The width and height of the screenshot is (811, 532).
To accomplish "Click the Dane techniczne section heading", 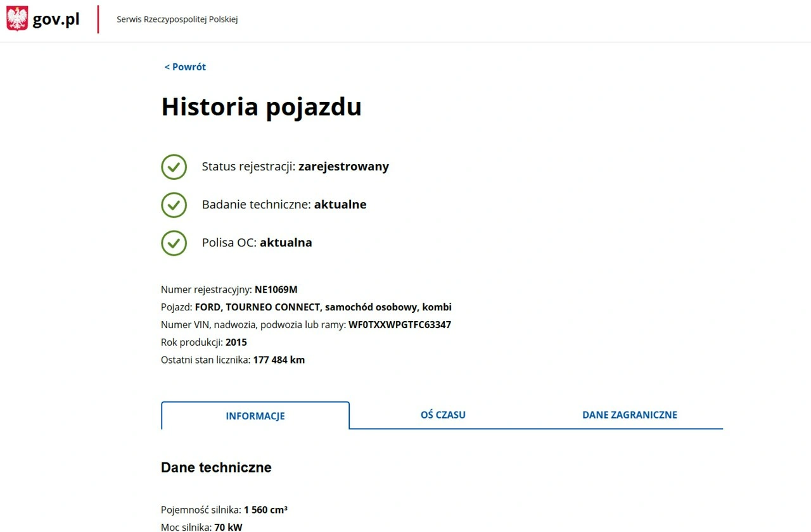I will click(x=215, y=467).
